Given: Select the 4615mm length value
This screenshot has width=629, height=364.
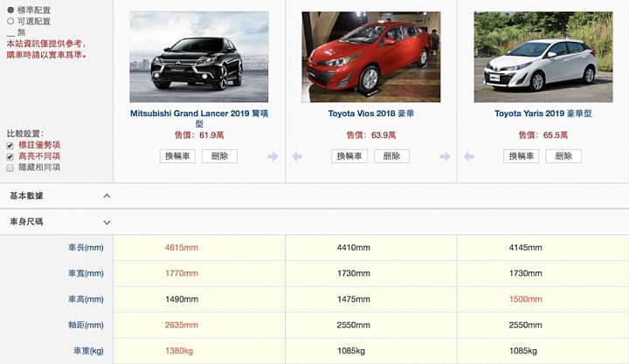Looking at the screenshot, I should click(182, 248).
